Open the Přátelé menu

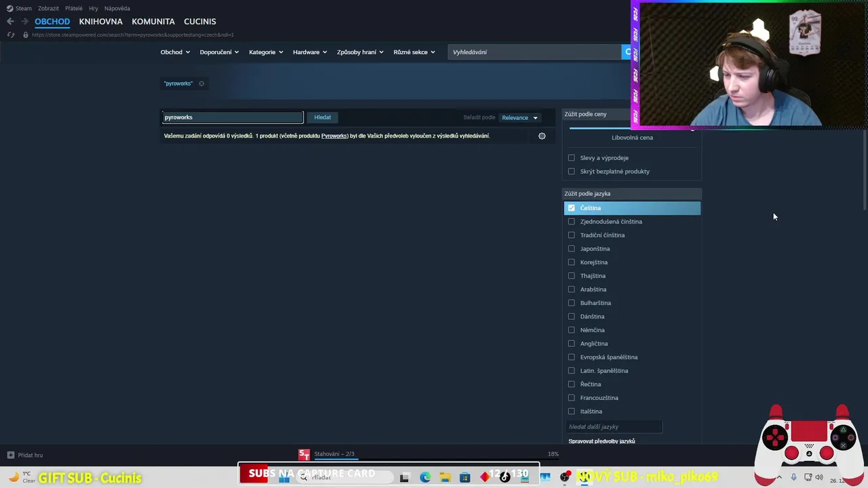74,8
